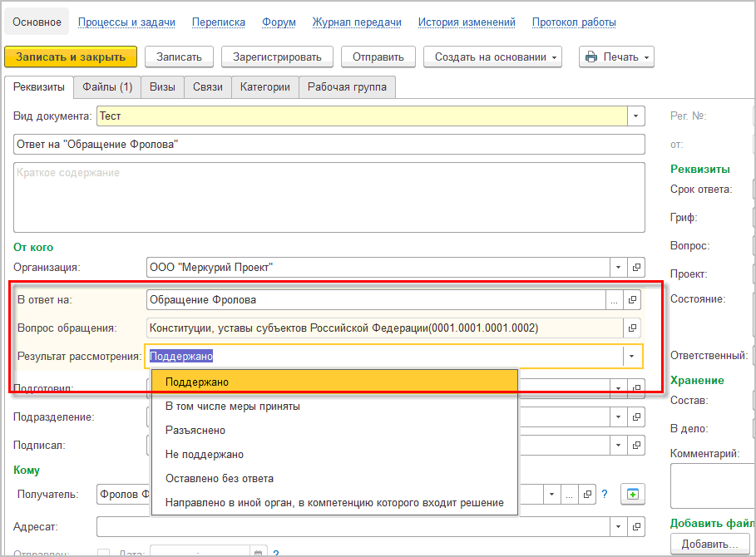The image size is (756, 557).
Task: Click document title field 'Ответ на "Обращение Фролова"'
Action: click(329, 145)
